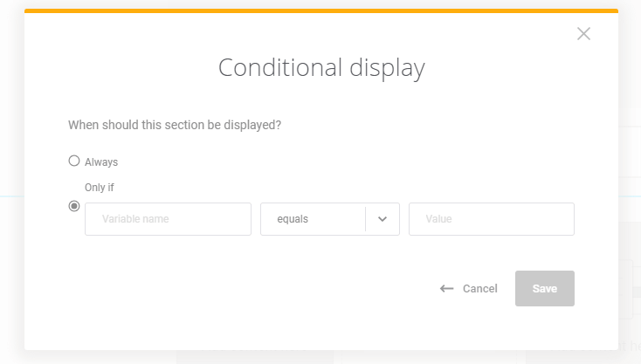
Task: Focus the Variable name field
Action: pyautogui.click(x=168, y=219)
